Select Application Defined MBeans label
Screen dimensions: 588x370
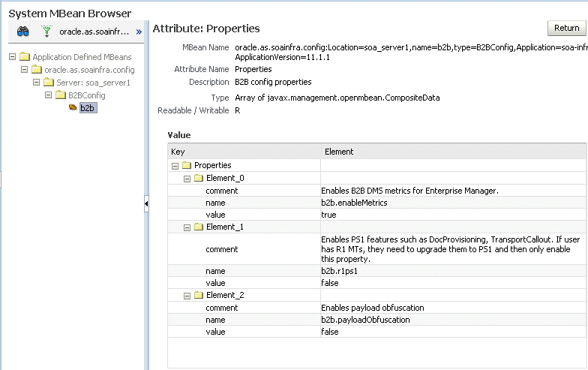pos(82,57)
